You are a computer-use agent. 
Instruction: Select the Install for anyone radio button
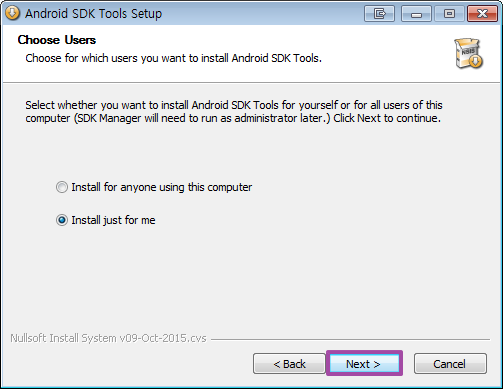coord(62,187)
